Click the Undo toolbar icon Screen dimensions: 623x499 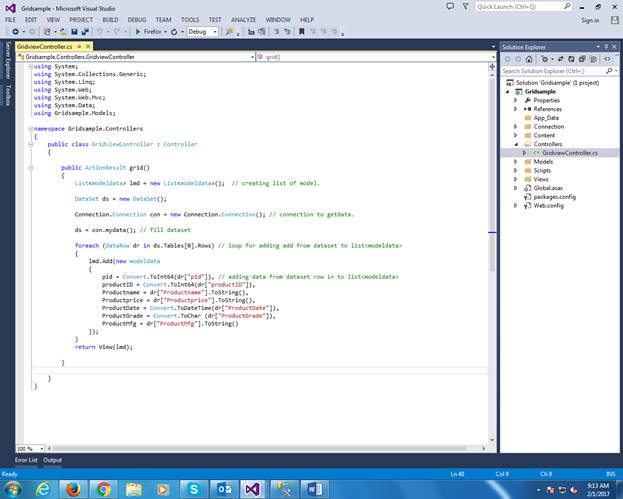click(x=100, y=32)
